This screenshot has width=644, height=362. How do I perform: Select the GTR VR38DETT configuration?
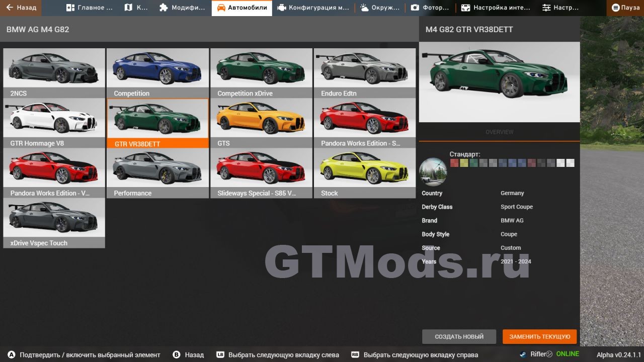click(158, 123)
